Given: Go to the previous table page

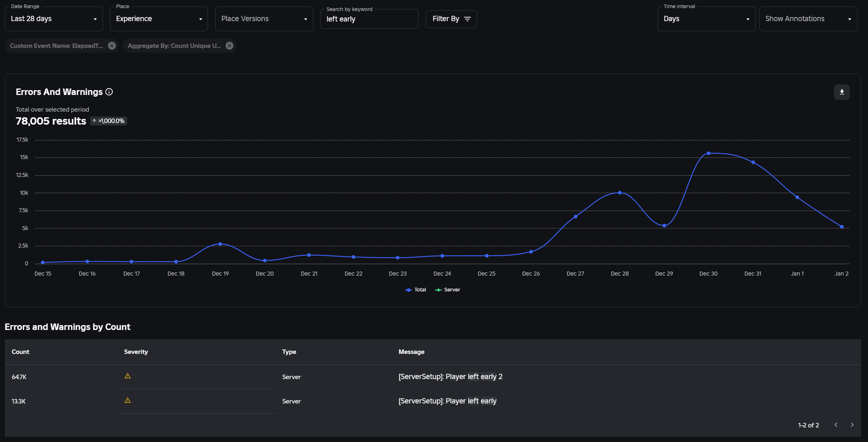Looking at the screenshot, I should point(836,425).
